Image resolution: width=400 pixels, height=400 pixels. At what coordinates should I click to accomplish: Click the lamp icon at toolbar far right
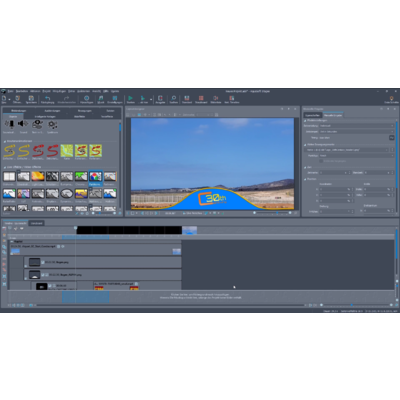click(391, 99)
